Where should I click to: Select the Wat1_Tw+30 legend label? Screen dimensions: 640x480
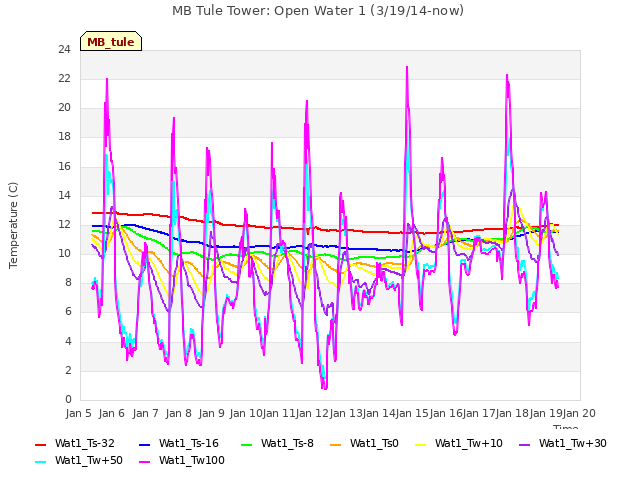pyautogui.click(x=572, y=444)
